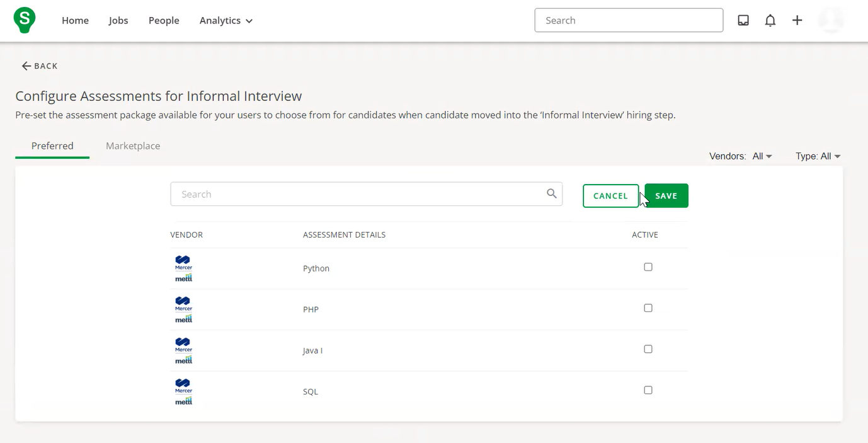Switch to the Preferred tab
This screenshot has height=443, width=868.
[52, 146]
